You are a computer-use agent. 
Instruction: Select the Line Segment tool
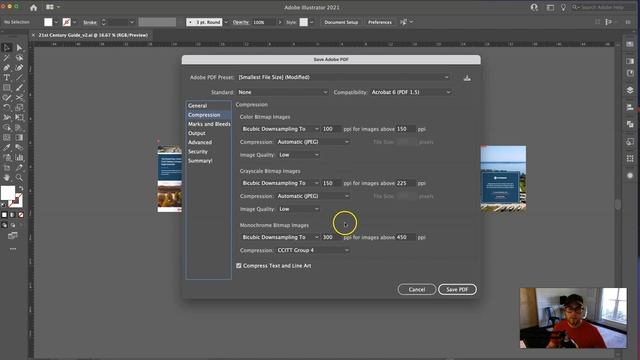[19, 78]
